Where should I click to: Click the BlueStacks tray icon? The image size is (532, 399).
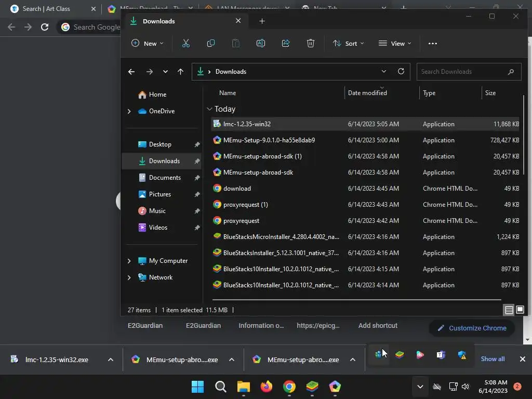[400, 355]
